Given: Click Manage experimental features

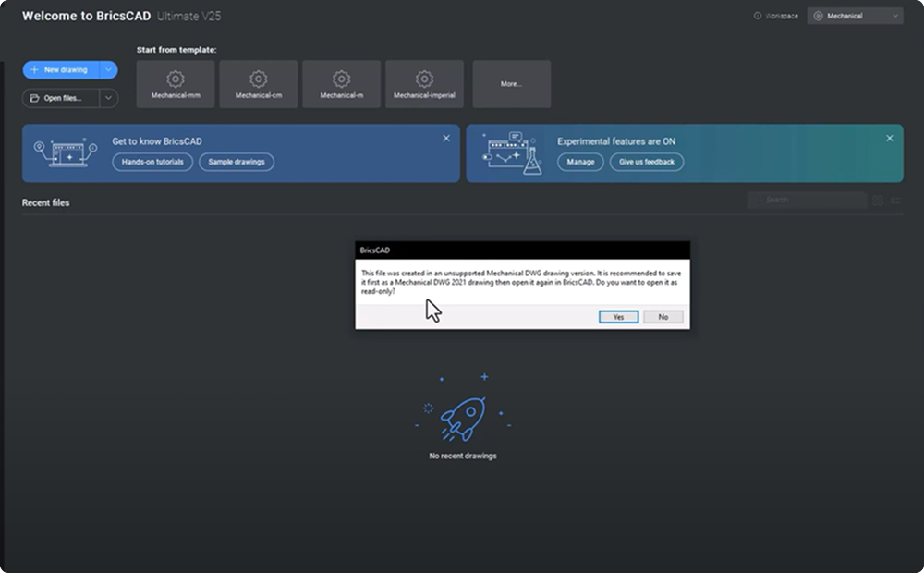Looking at the screenshot, I should pos(580,162).
